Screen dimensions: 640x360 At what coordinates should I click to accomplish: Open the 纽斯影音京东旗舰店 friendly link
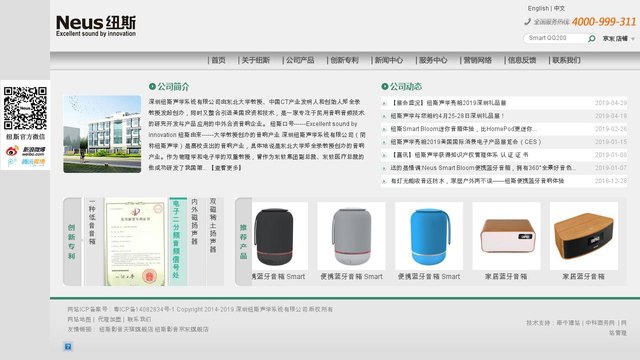pyautogui.click(x=182, y=329)
